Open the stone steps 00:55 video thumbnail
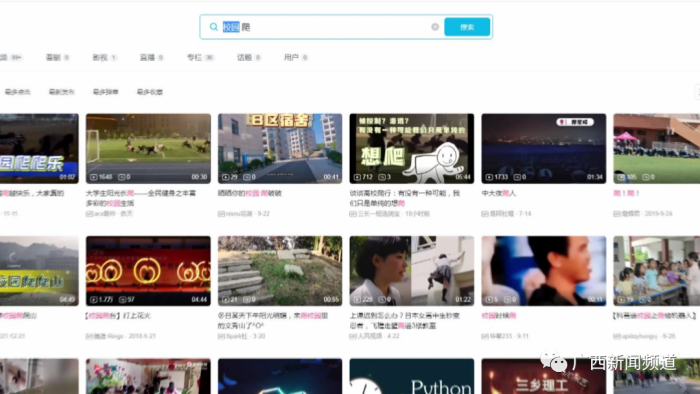 coord(280,271)
